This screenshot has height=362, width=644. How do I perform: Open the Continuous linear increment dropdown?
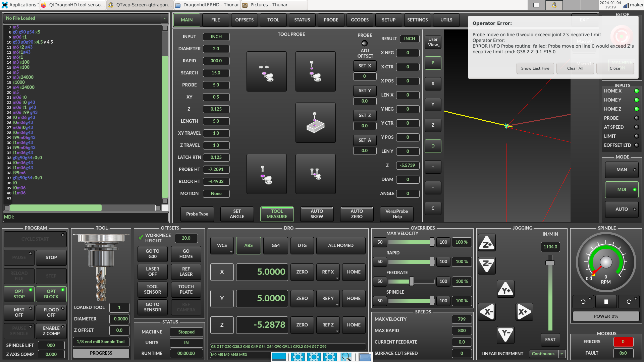tap(562, 354)
